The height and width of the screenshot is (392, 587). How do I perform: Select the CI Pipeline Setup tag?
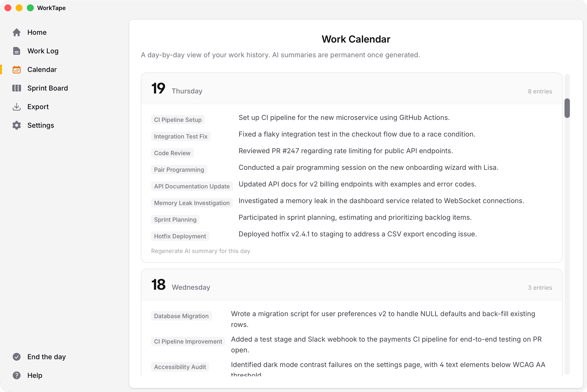(178, 119)
